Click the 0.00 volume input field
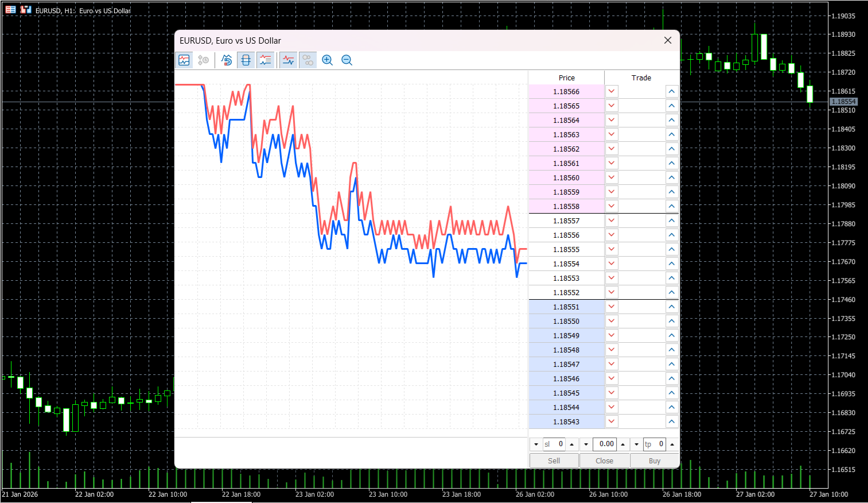868x503 pixels. point(605,444)
